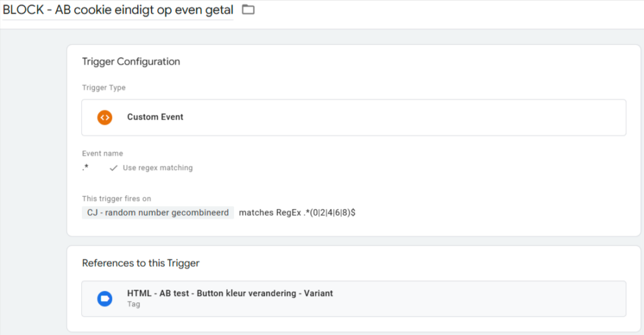Click the Custom Event label text

coord(155,117)
